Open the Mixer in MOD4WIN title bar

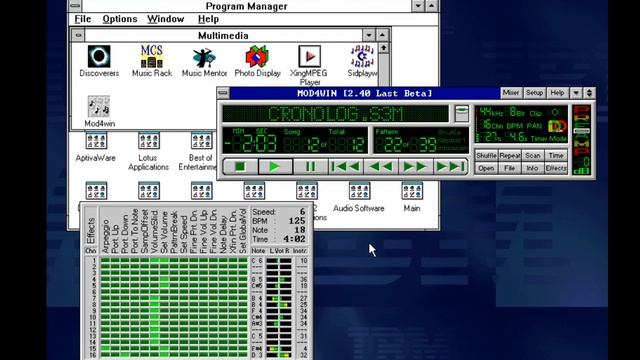click(x=511, y=93)
